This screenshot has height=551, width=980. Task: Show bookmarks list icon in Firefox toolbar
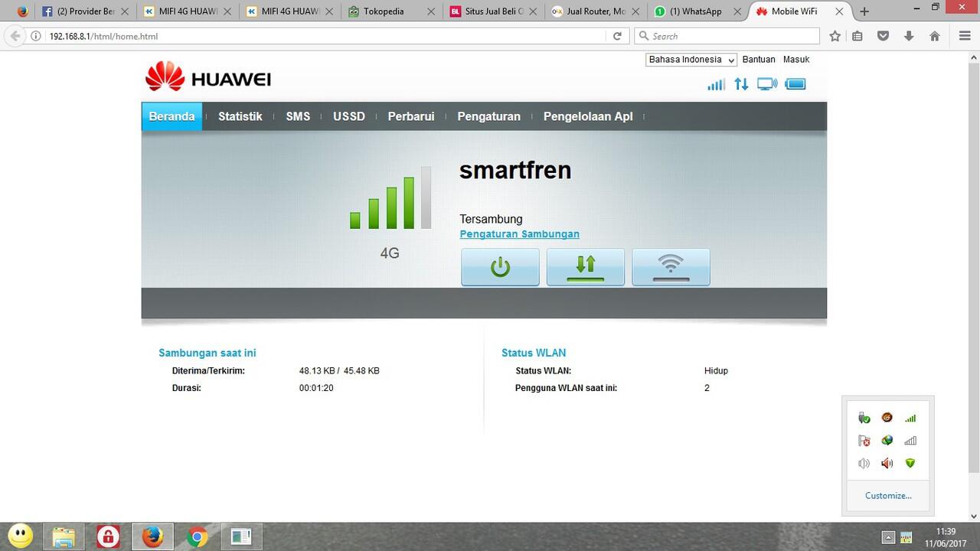[x=857, y=36]
